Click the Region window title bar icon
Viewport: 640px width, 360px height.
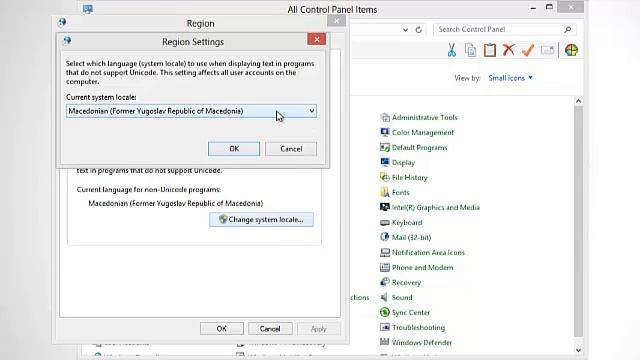click(62, 22)
